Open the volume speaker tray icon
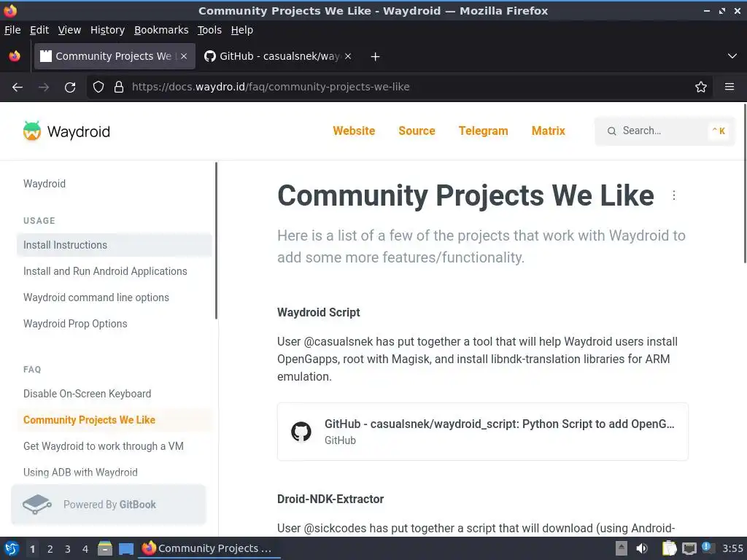The height and width of the screenshot is (560, 747). (642, 548)
